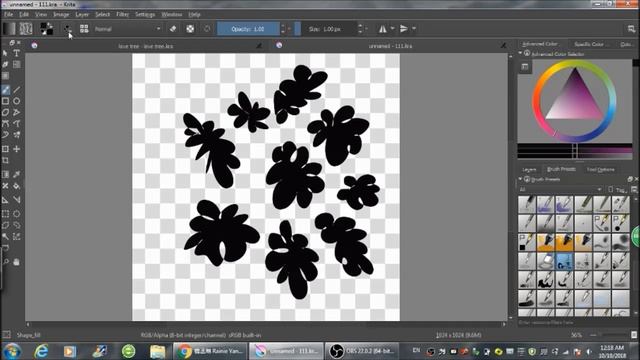Open the All tags filter dropdown
The height and width of the screenshot is (360, 640).
(x=560, y=189)
